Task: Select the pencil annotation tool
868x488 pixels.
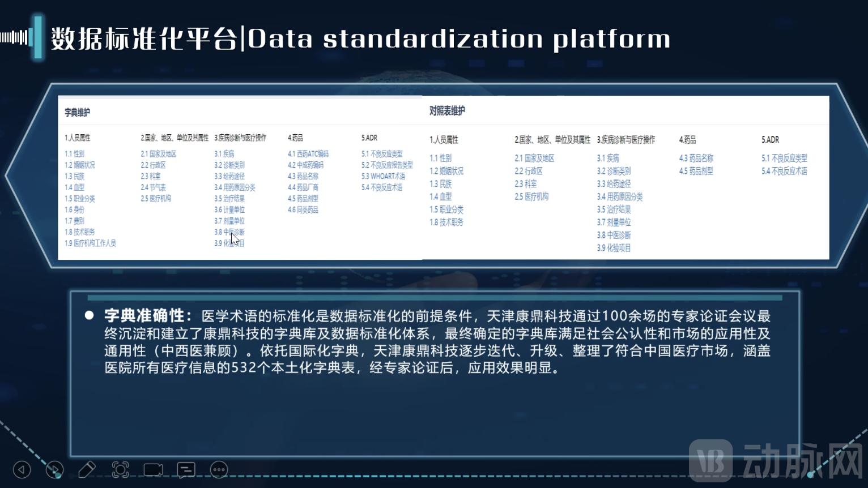Action: (87, 469)
